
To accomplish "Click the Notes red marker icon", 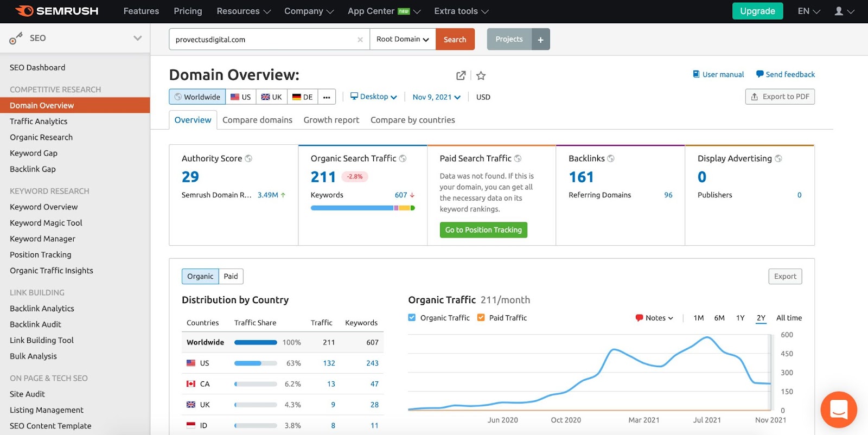I will 639,318.
